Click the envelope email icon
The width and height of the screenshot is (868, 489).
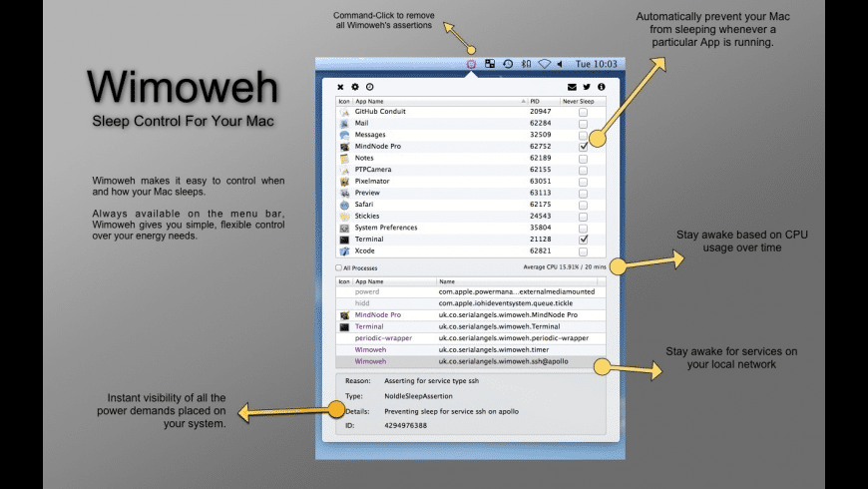(x=572, y=87)
